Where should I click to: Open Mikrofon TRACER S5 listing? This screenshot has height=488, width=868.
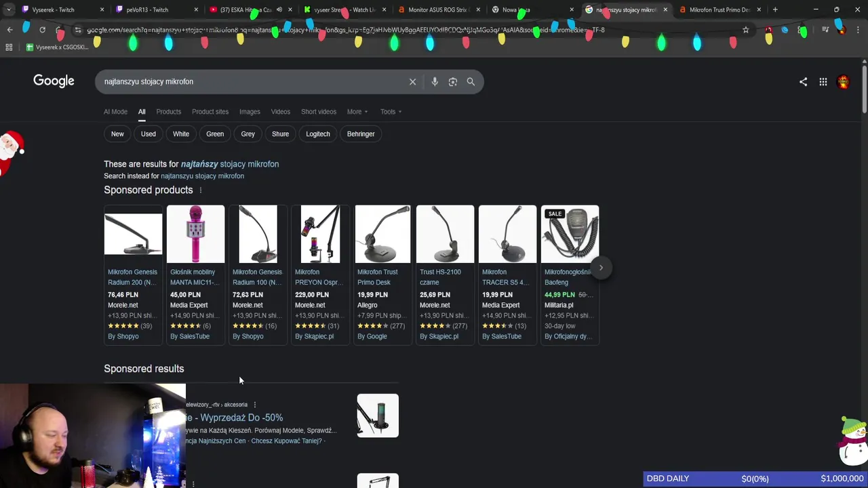pos(506,277)
